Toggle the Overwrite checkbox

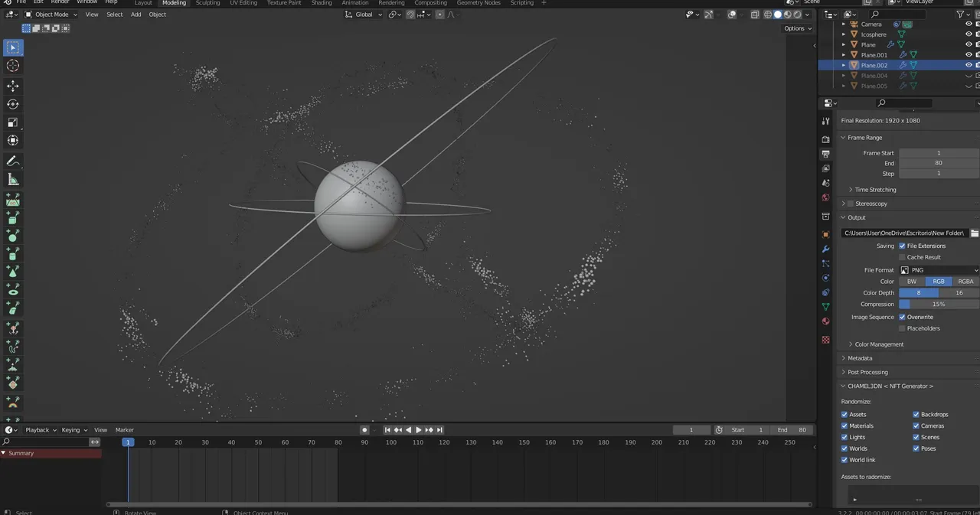coord(902,317)
